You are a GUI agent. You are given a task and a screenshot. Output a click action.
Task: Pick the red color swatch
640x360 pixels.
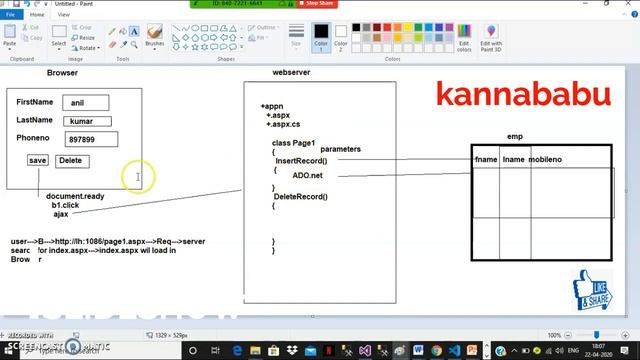387,27
